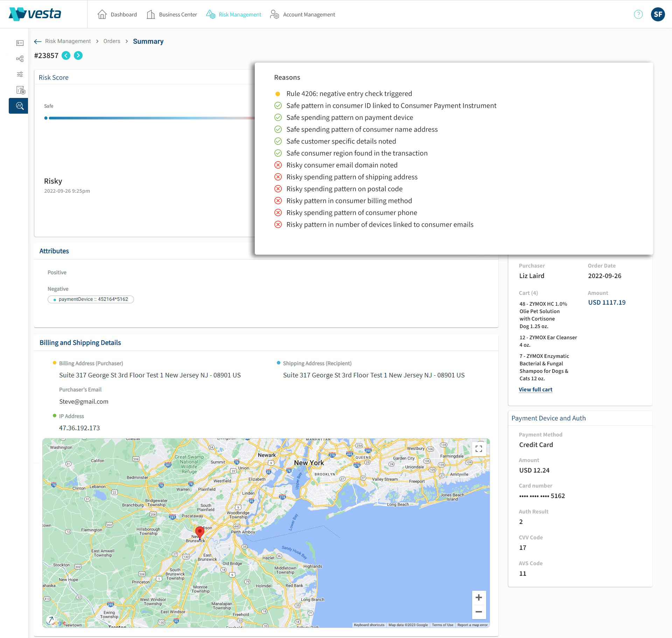Select the paymentDevice negative attribute chip
672x638 pixels.
pos(91,299)
